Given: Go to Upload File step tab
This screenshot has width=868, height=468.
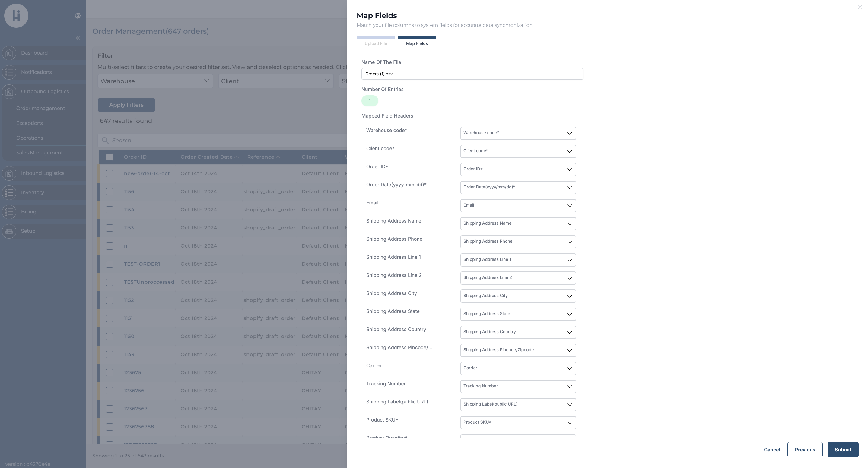Looking at the screenshot, I should click(x=376, y=43).
